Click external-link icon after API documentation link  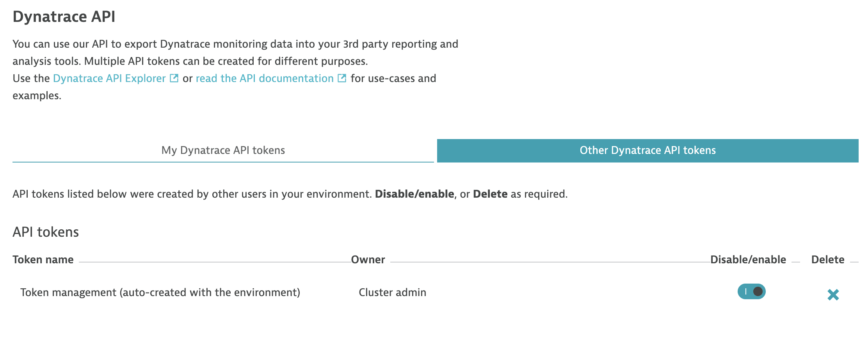pos(342,78)
